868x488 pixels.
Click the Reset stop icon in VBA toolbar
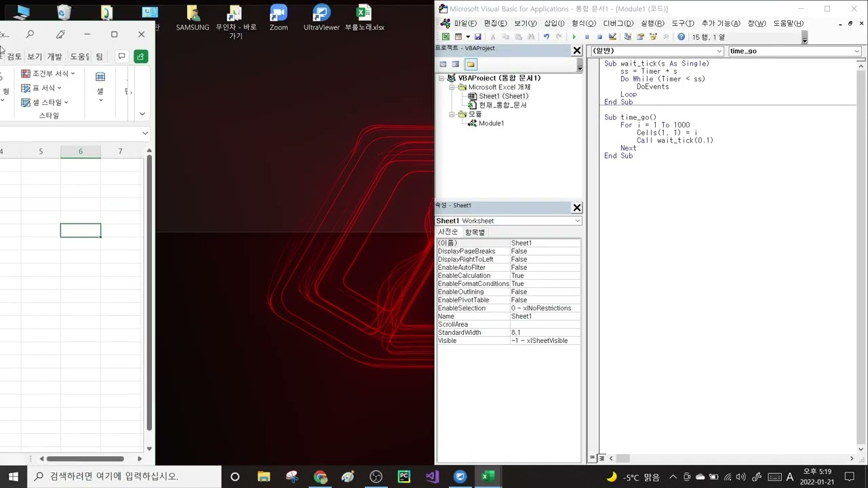pos(599,37)
